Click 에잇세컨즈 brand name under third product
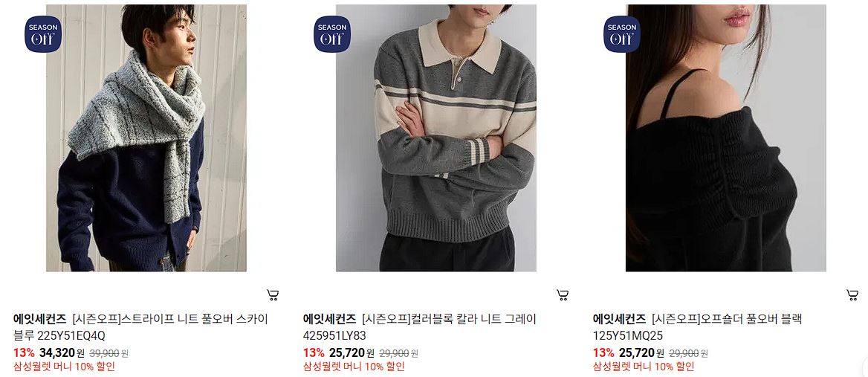 (x=620, y=319)
